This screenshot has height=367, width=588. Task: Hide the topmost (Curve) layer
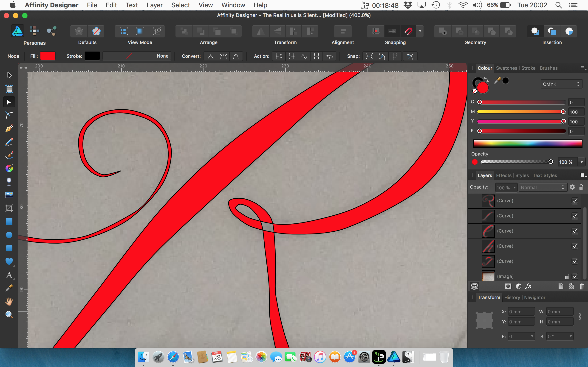click(575, 200)
